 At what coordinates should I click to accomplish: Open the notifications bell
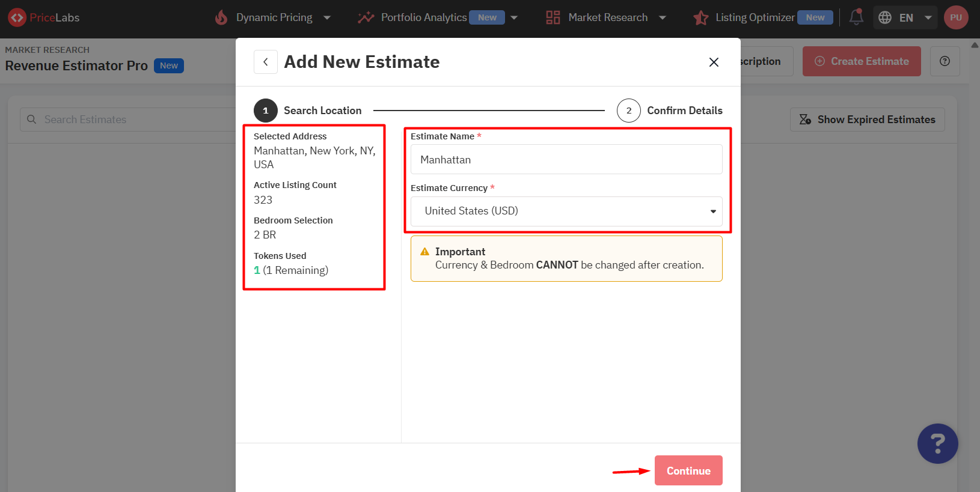pos(856,17)
